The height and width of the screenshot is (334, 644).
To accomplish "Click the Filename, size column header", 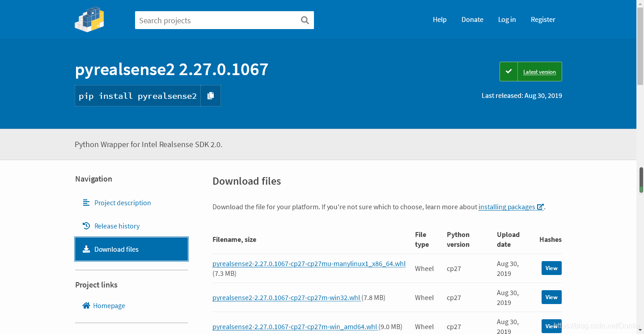I will coord(234,239).
